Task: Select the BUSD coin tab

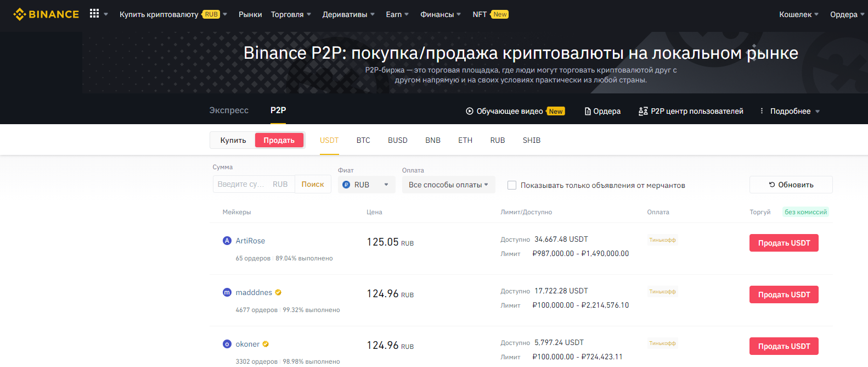Action: pyautogui.click(x=398, y=140)
